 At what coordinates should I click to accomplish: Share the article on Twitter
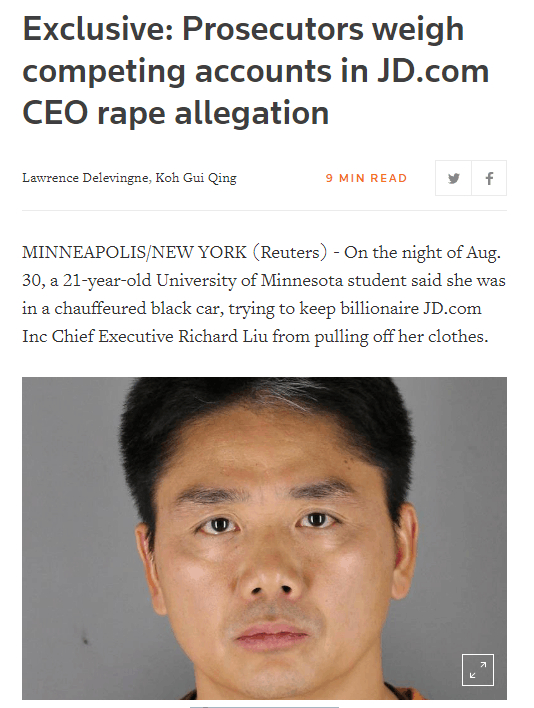tap(453, 178)
